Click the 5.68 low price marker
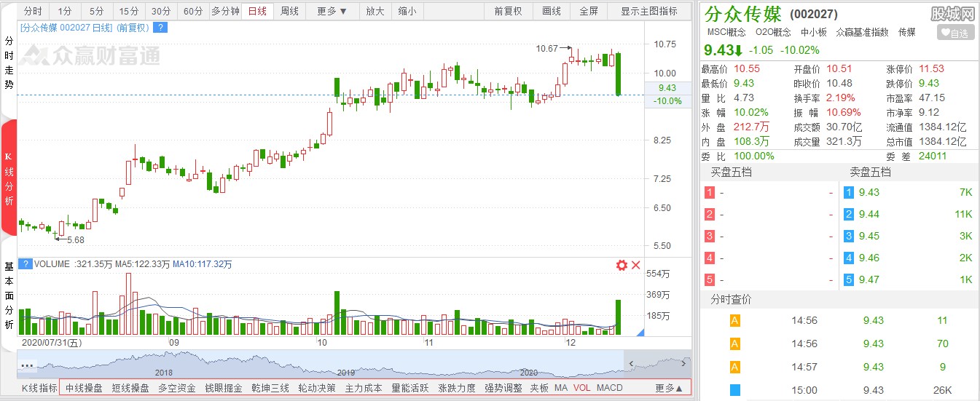The height and width of the screenshot is (401, 980). click(75, 239)
